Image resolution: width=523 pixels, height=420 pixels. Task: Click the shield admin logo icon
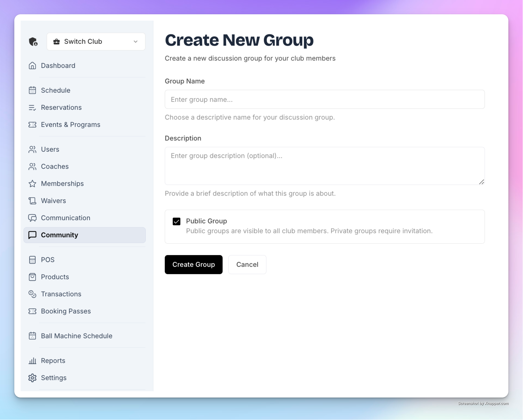pos(33,41)
